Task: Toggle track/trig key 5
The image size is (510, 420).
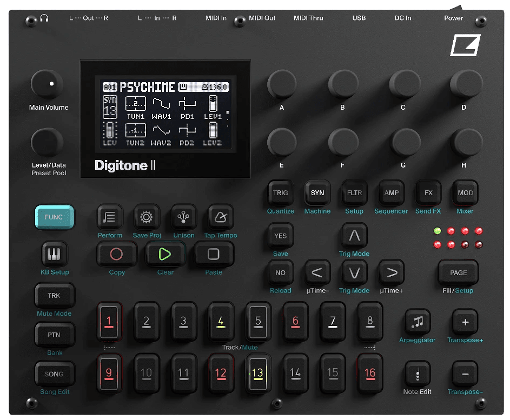Action: [x=258, y=322]
